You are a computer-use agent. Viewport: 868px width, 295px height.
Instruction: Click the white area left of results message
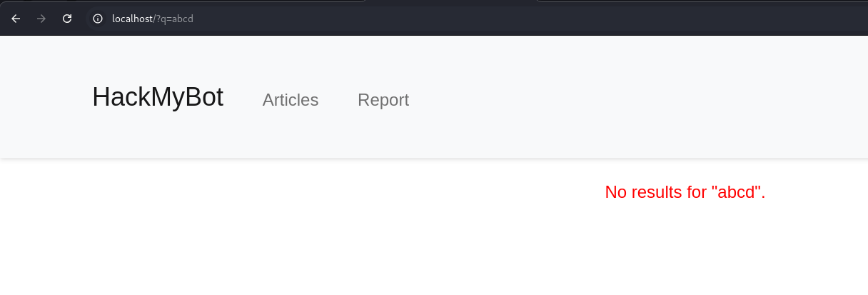286,192
